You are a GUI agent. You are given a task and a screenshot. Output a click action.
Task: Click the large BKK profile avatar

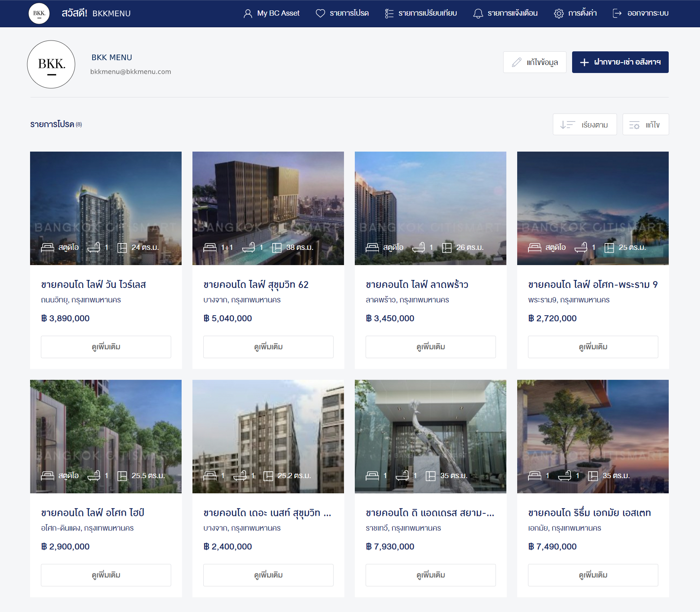click(51, 64)
